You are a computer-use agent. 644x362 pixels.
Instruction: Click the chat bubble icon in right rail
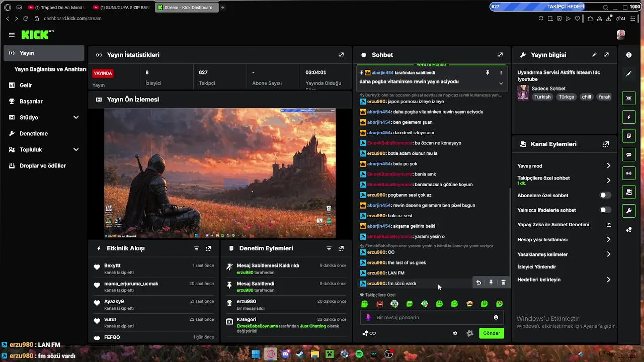[x=629, y=154]
